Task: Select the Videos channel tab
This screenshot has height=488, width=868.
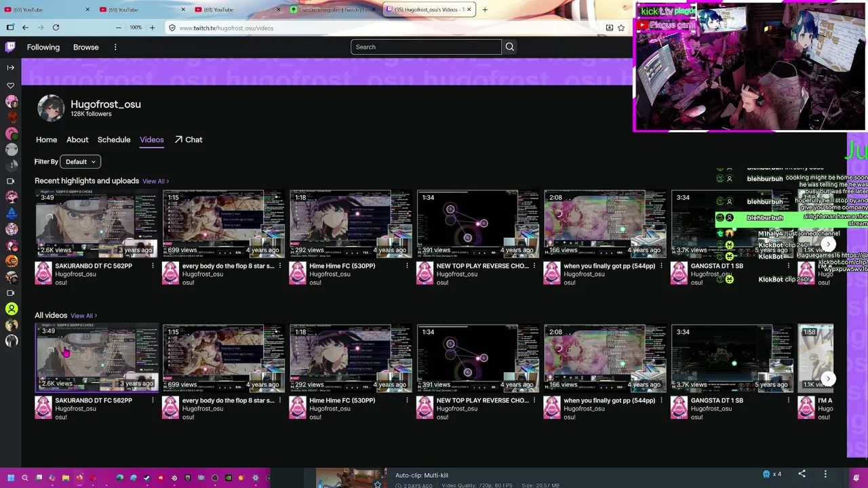Action: [152, 140]
